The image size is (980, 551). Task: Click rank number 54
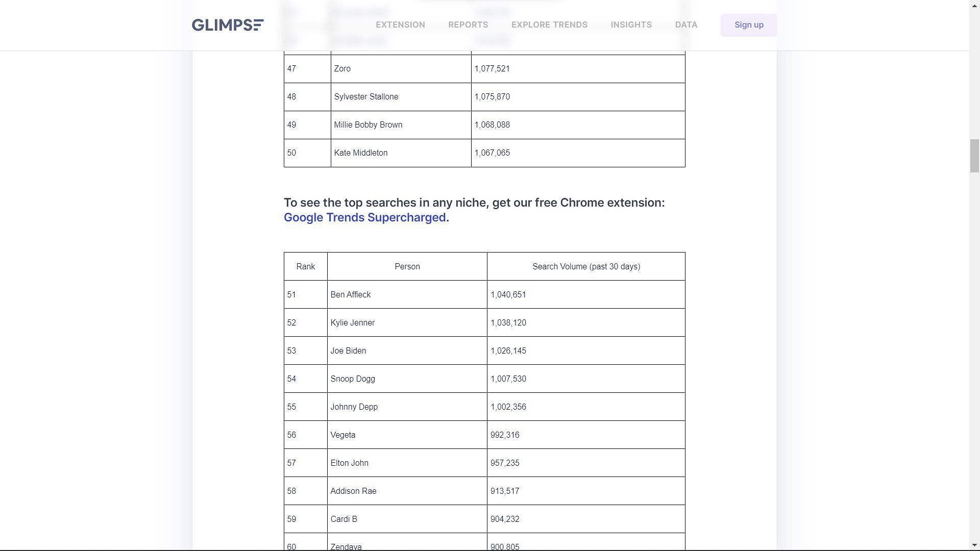coord(291,379)
